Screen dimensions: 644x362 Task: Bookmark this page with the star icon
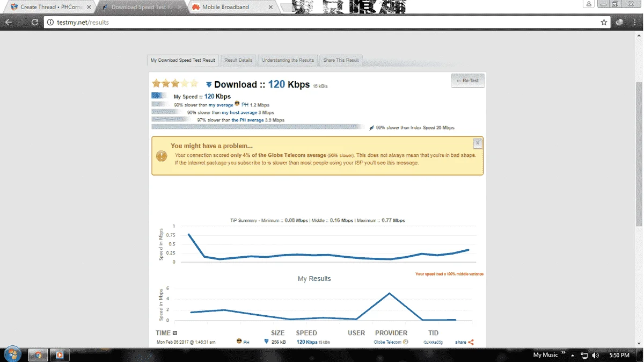click(604, 23)
